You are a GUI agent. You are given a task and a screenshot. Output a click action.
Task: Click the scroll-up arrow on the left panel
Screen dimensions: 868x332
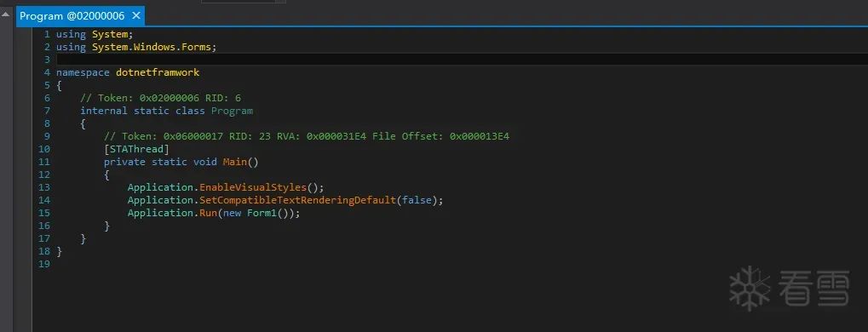pos(6,14)
